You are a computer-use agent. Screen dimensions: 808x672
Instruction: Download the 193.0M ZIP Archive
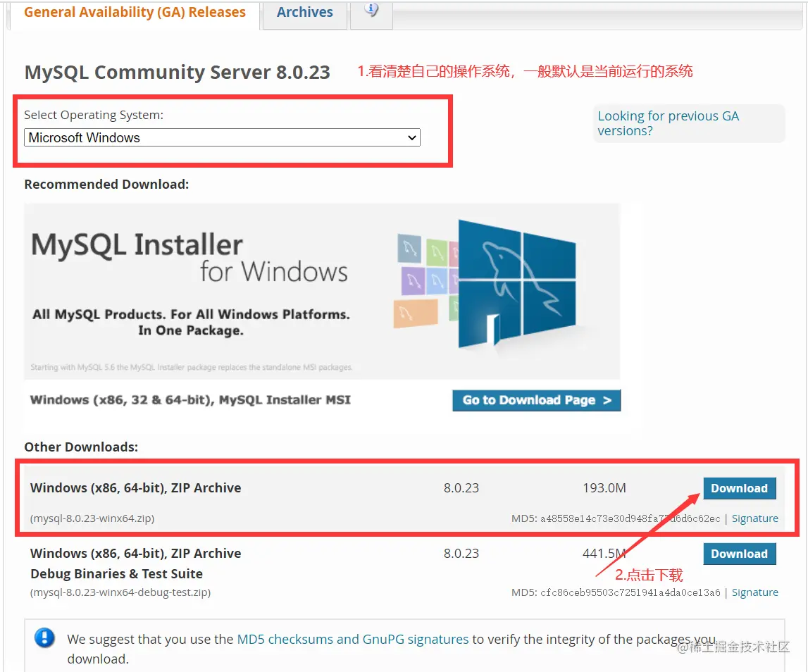739,488
